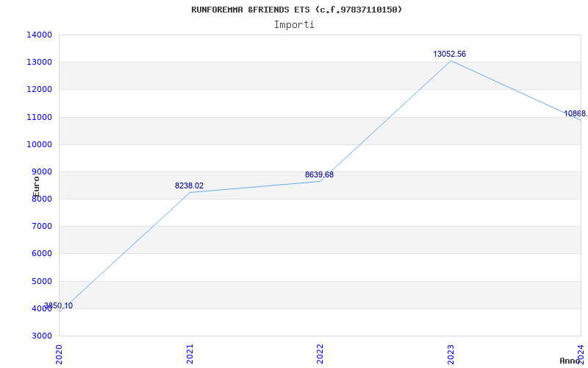Click the line data point at 2021
The height and width of the screenshot is (368, 588).
click(190, 193)
